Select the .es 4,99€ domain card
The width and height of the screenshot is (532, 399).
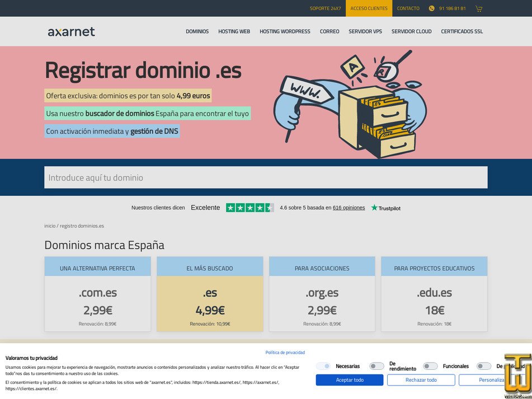[210, 294]
